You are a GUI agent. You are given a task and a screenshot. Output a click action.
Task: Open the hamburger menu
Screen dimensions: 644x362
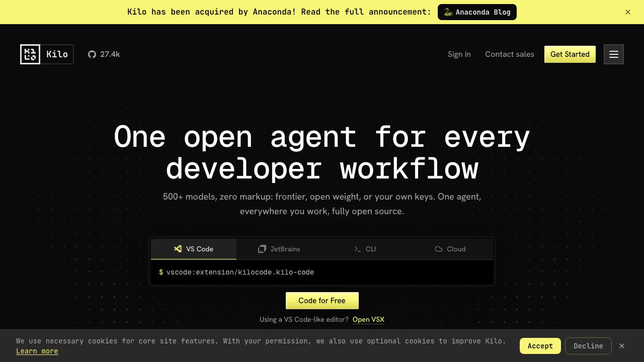click(614, 54)
